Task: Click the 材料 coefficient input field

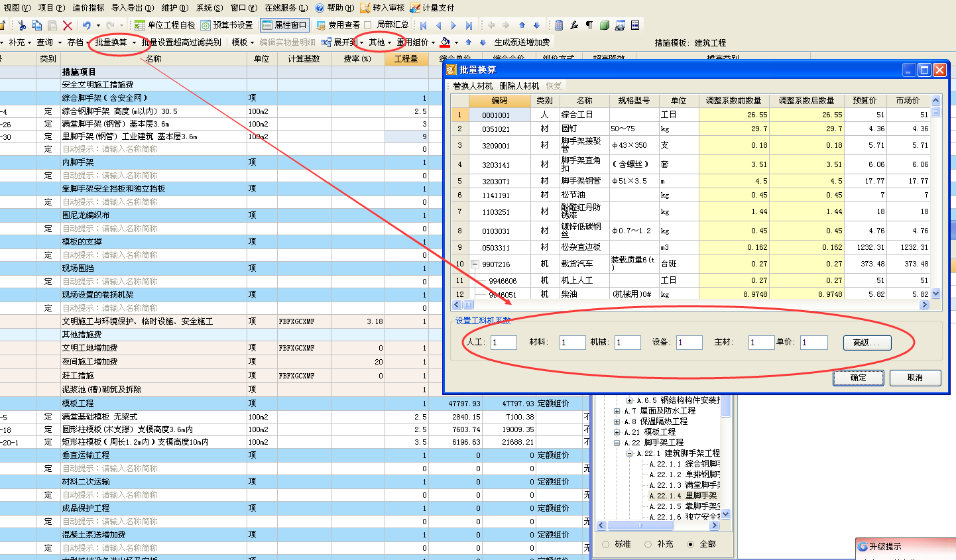Action: pos(573,343)
